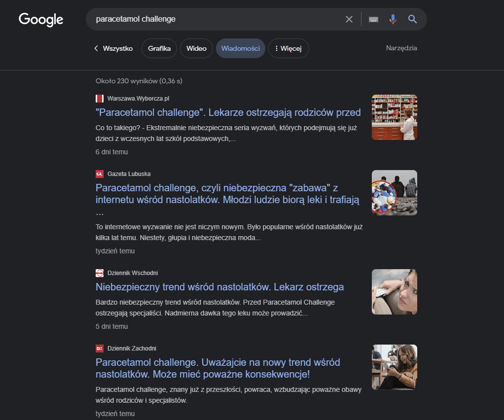Click the Gazeta Lubuska favicon
The width and height of the screenshot is (504, 420).
[100, 174]
